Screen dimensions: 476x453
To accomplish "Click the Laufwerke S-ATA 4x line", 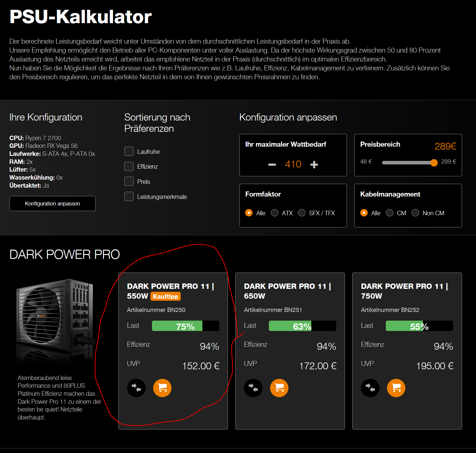I will coord(52,154).
